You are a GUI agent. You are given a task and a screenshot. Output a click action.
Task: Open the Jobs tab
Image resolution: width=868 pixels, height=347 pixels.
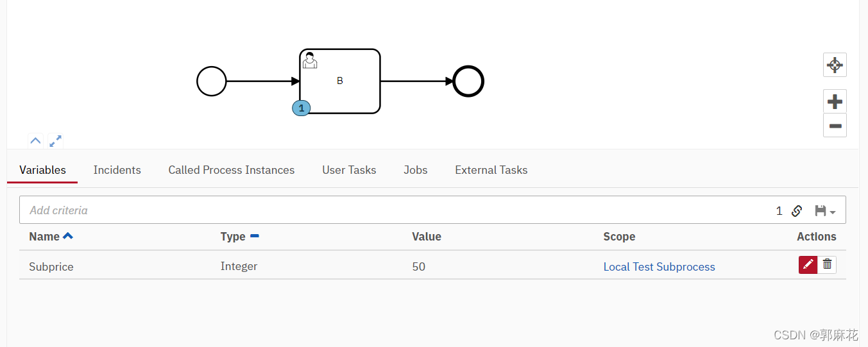(x=416, y=170)
